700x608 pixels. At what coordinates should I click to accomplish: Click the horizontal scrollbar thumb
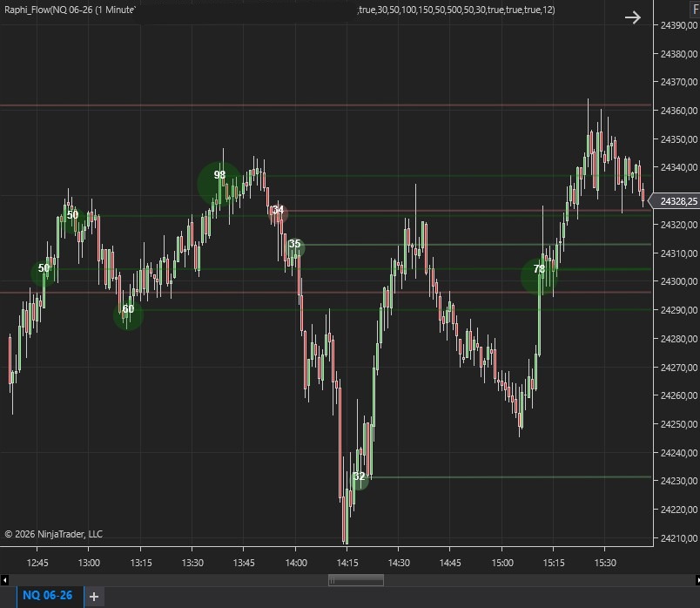pos(355,579)
